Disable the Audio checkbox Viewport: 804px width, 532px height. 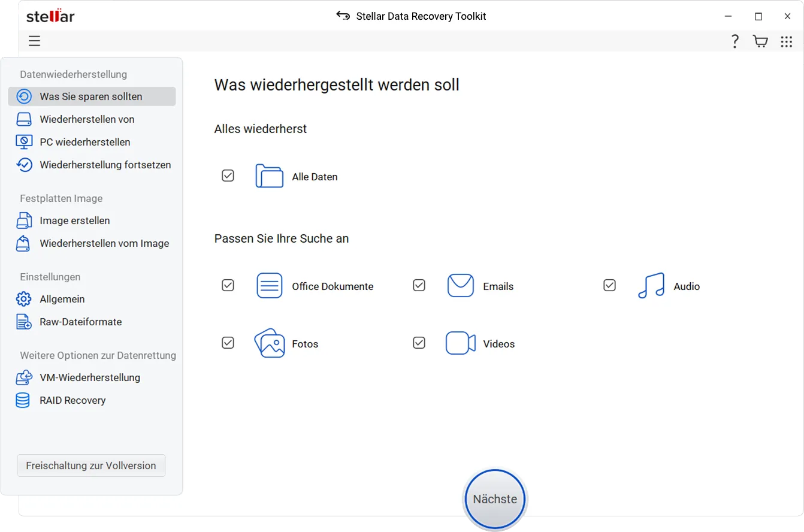click(x=609, y=285)
